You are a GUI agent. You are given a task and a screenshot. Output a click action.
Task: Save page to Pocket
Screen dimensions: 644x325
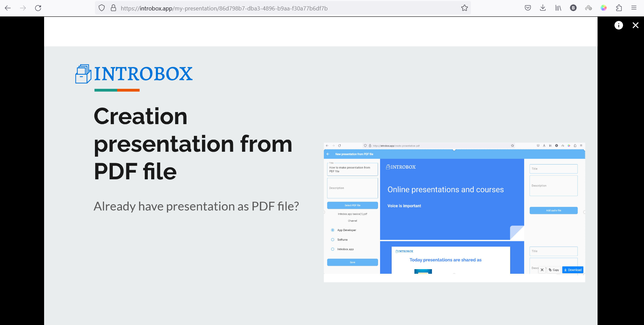pos(528,8)
